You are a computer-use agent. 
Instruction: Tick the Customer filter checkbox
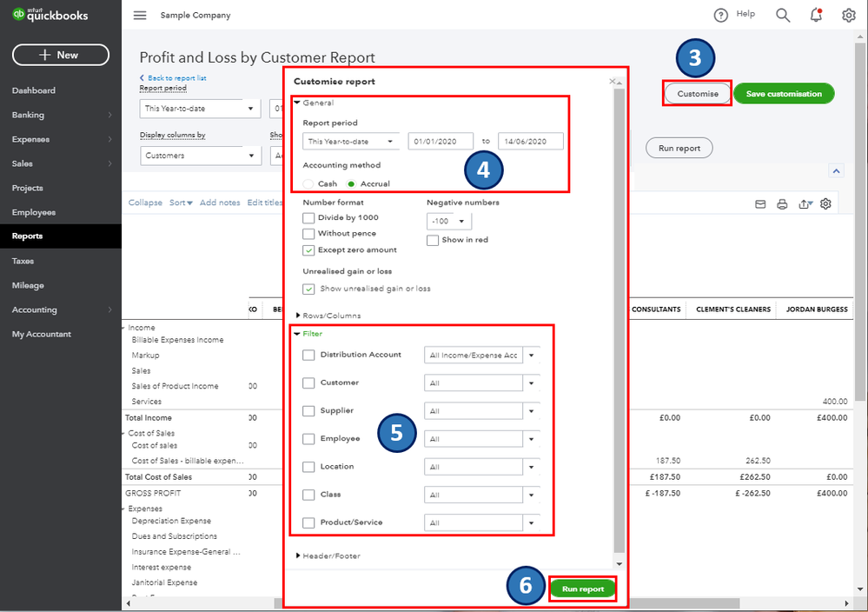click(308, 382)
